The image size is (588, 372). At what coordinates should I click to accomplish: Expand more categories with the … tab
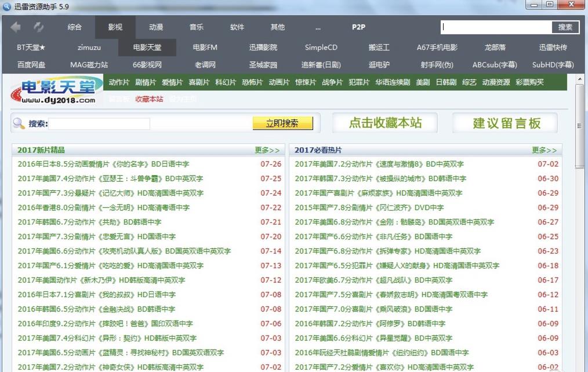tap(318, 27)
